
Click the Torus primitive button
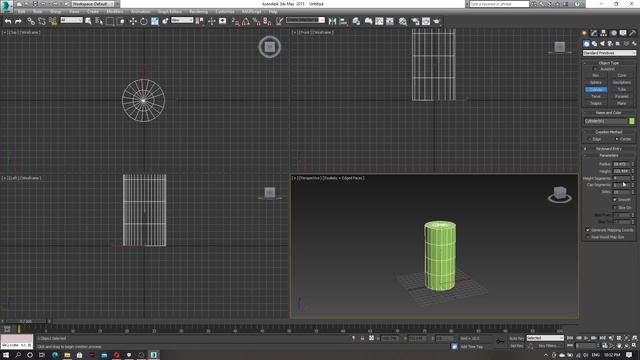point(596,96)
